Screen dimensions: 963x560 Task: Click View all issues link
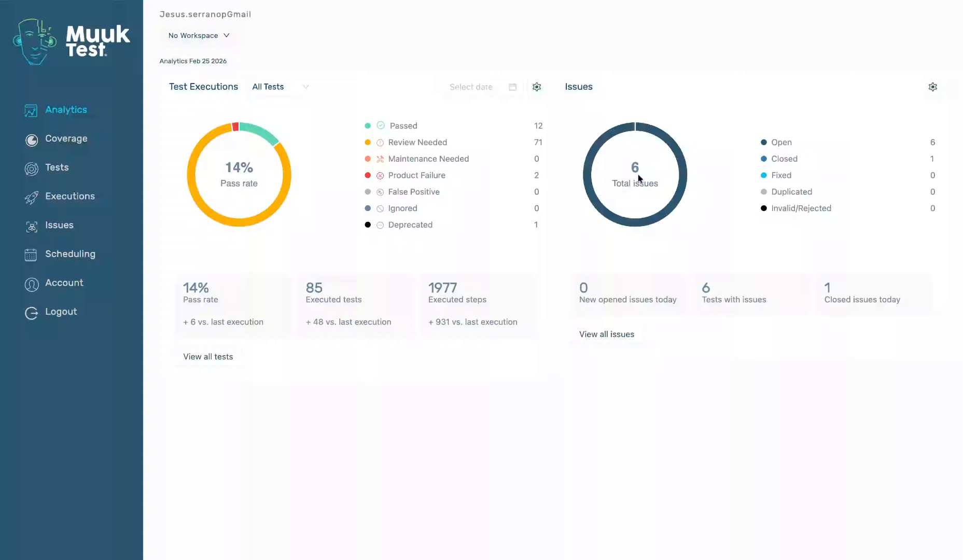[606, 334]
